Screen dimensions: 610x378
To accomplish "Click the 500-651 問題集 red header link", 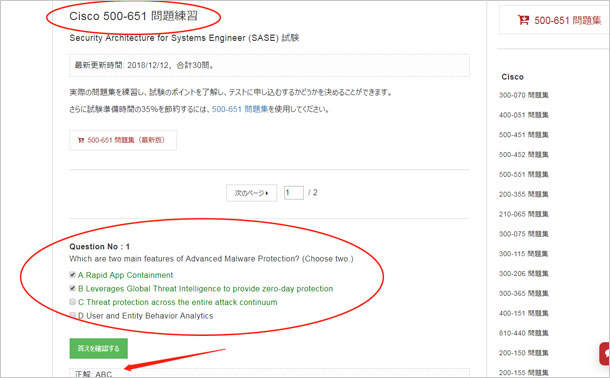I will pos(568,20).
